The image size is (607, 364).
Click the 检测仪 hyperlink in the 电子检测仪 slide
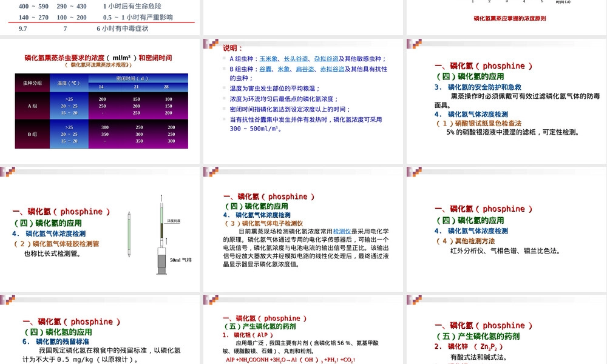(x=342, y=231)
